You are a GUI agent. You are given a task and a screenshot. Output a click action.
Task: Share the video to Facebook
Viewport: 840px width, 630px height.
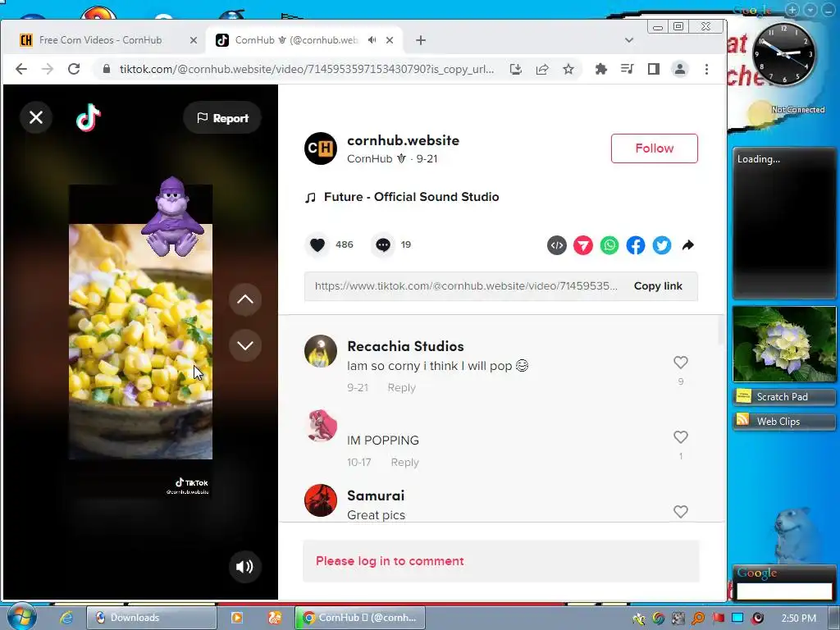[636, 245]
